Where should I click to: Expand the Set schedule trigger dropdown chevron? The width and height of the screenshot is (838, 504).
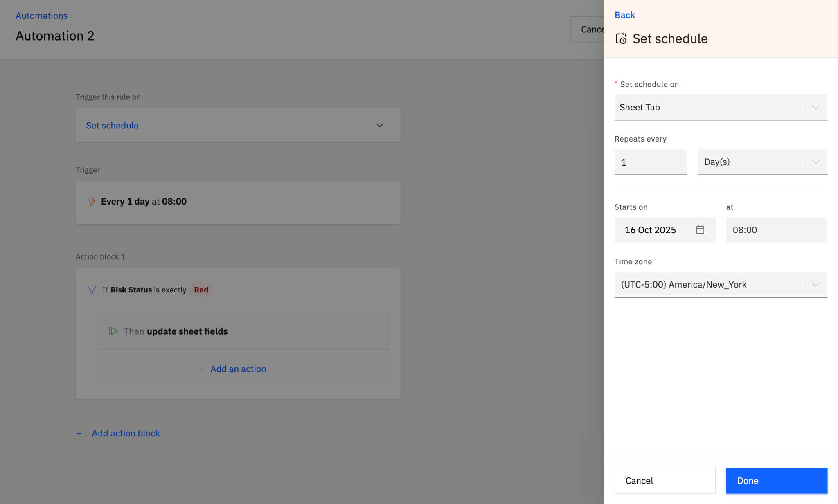coord(379,126)
